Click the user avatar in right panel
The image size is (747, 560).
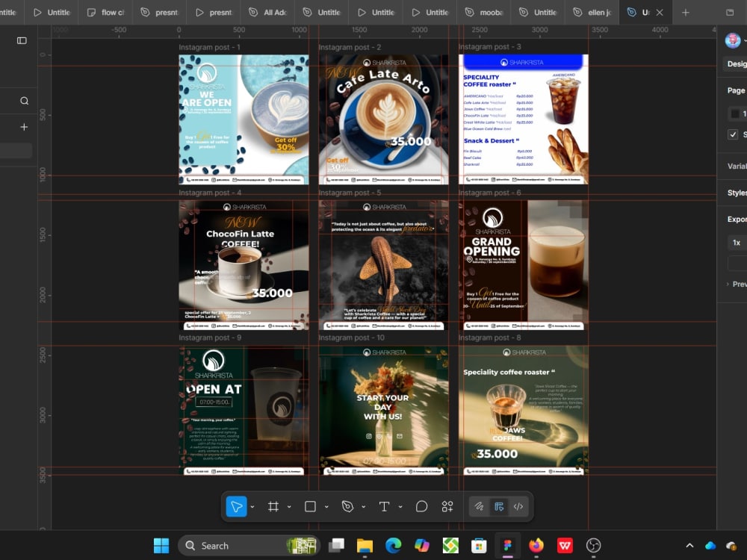732,40
